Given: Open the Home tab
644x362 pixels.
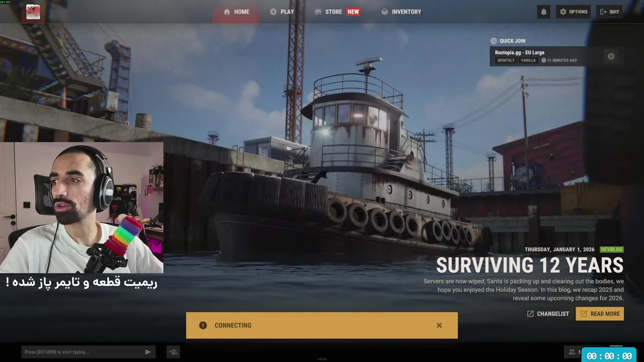Looking at the screenshot, I should coord(236,12).
